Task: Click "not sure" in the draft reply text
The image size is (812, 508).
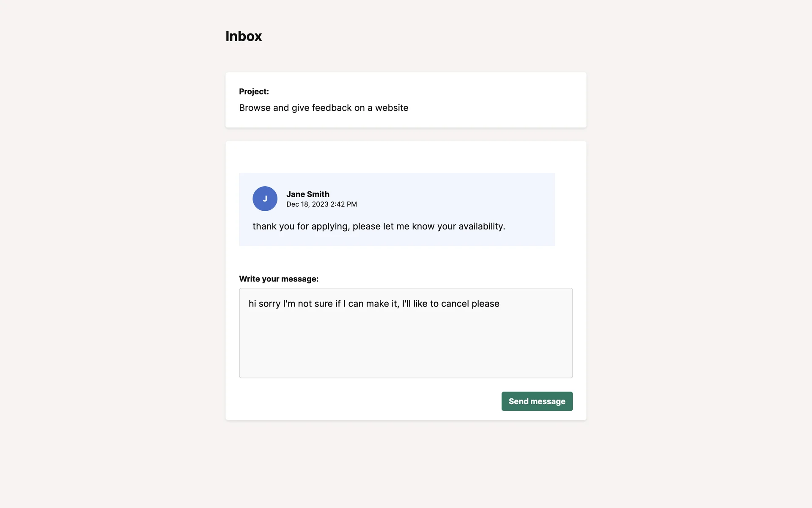Action: click(315, 304)
